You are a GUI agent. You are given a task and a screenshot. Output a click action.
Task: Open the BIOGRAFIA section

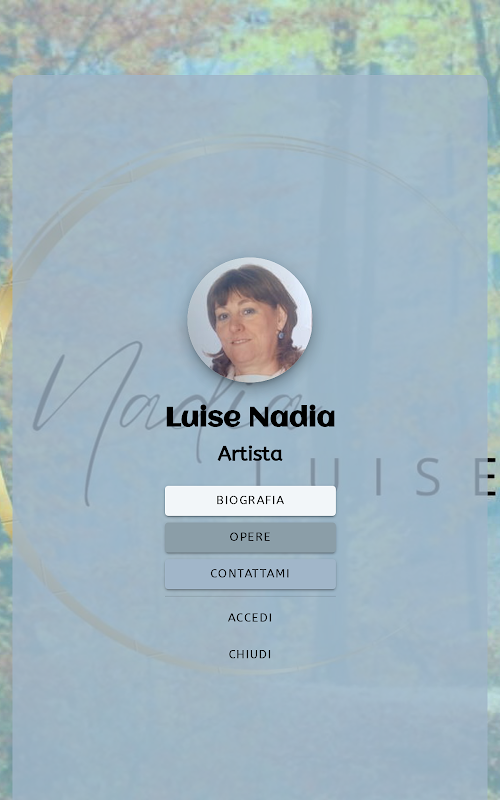tap(250, 501)
